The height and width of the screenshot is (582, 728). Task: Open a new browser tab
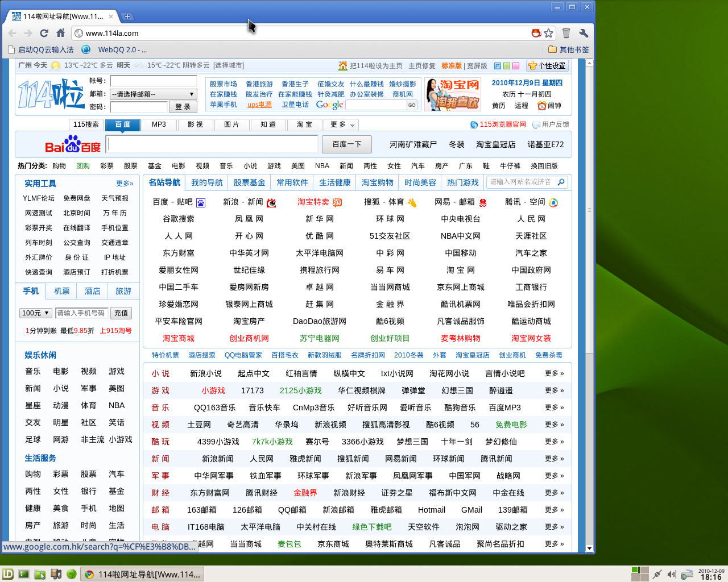[x=127, y=16]
